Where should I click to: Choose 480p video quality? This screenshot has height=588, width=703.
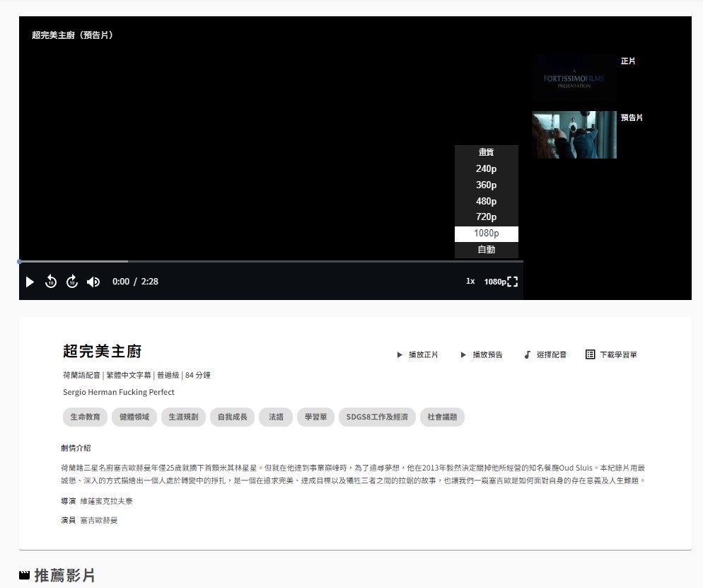[x=487, y=201]
